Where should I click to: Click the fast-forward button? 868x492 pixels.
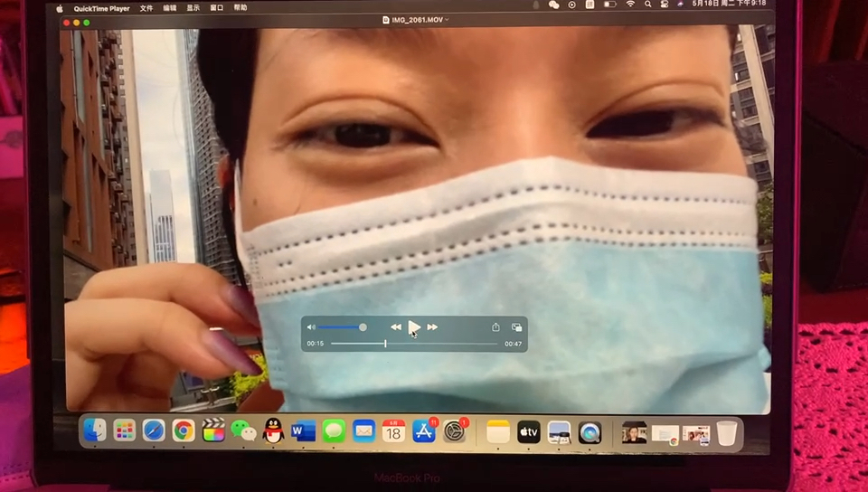click(432, 327)
